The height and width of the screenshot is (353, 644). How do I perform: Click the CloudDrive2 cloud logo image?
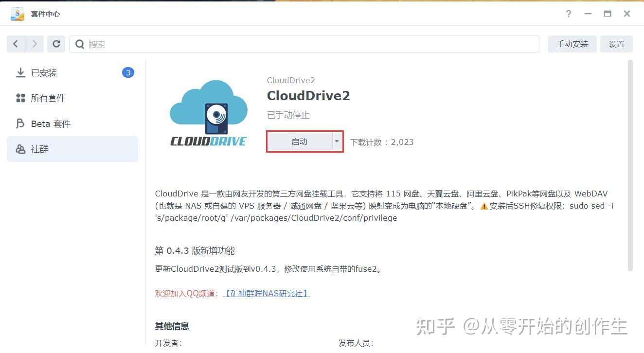click(x=209, y=113)
